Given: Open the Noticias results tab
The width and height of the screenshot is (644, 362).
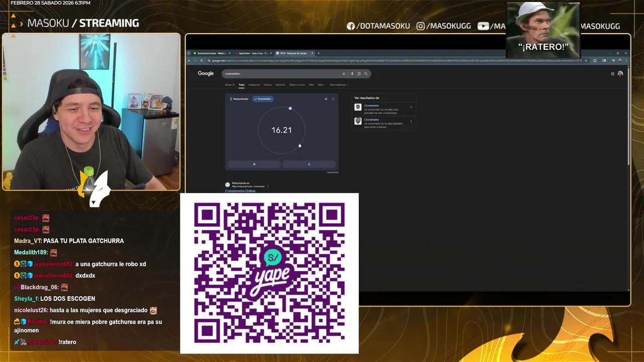Looking at the screenshot, I should [280, 85].
